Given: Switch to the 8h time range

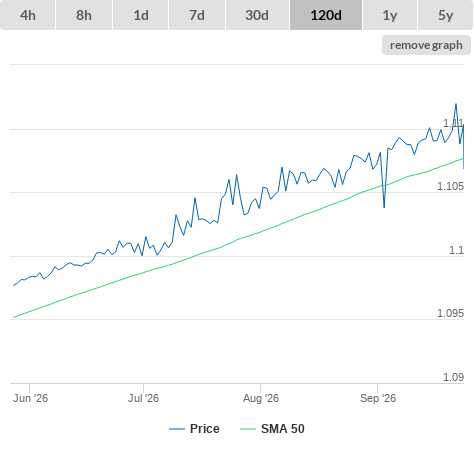Looking at the screenshot, I should pos(84,15).
